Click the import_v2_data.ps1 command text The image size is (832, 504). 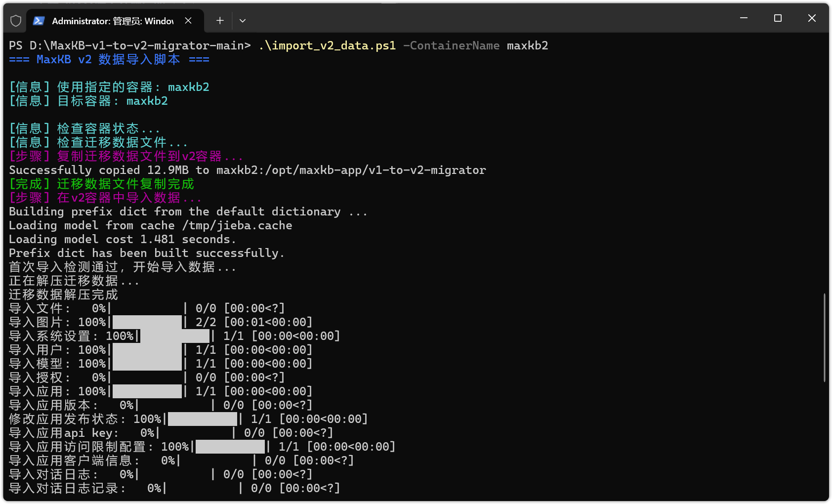point(327,45)
